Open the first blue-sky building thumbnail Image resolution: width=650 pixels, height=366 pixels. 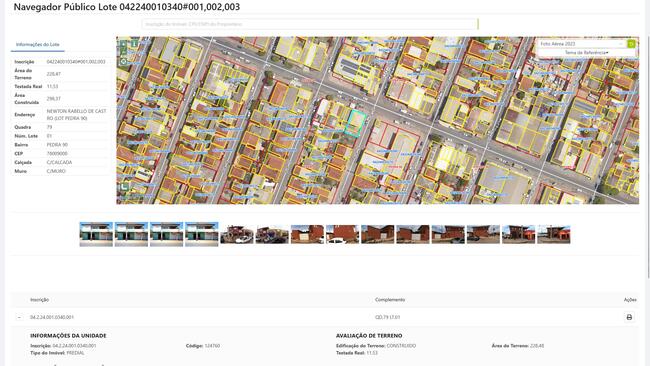(96, 234)
